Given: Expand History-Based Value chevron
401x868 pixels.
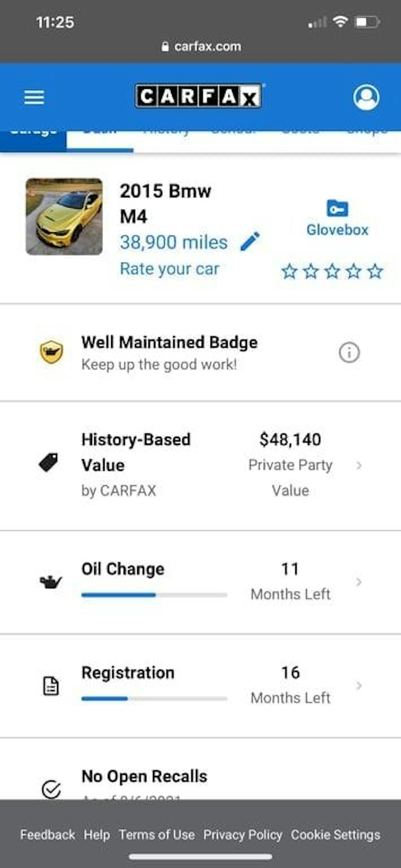Looking at the screenshot, I should [x=359, y=465].
